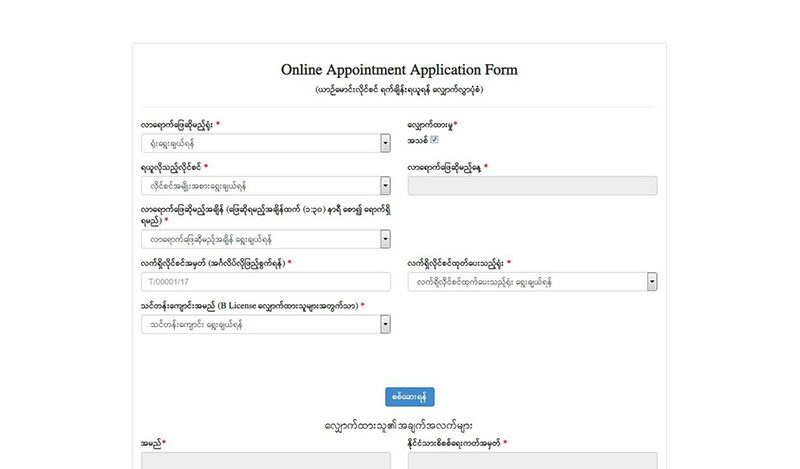Open the ရုံးရွေးချယ်ရန် office dropdown
This screenshot has width=800, height=469.
260,144
